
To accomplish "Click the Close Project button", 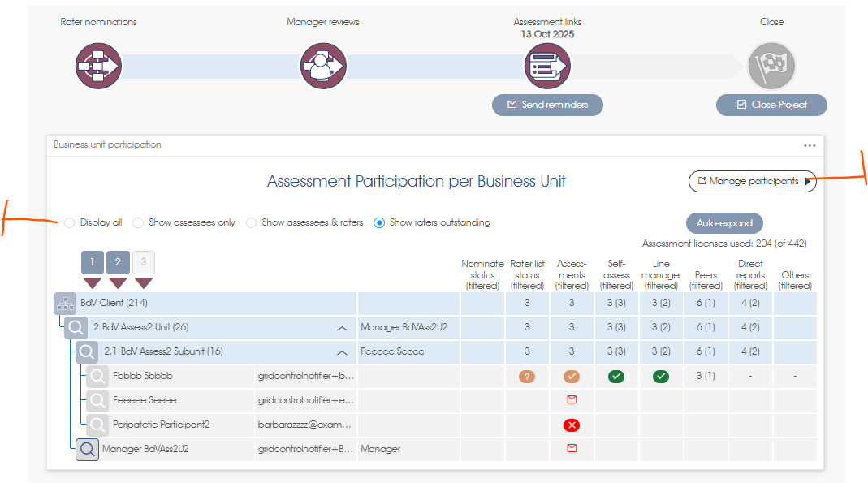I will click(x=771, y=105).
